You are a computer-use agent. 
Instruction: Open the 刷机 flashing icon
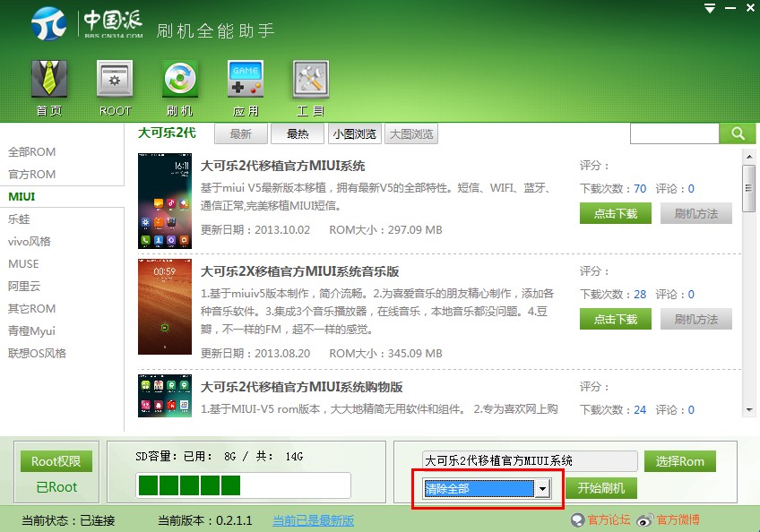coord(180,79)
